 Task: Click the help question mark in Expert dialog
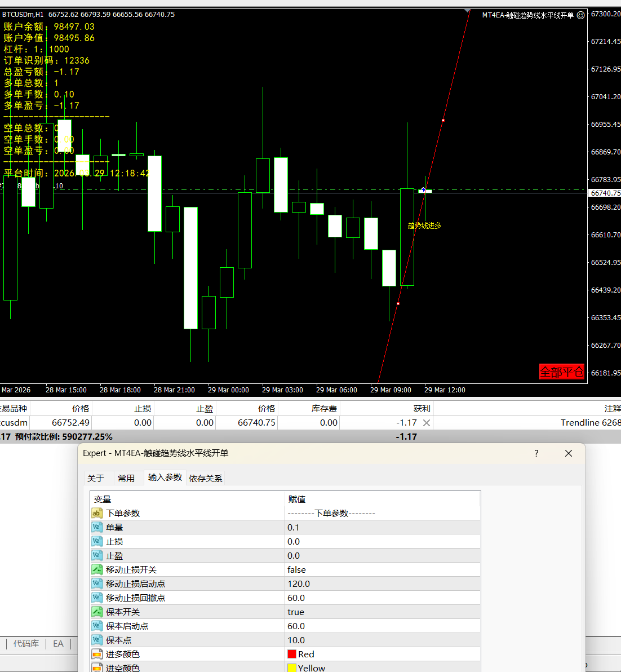[536, 453]
